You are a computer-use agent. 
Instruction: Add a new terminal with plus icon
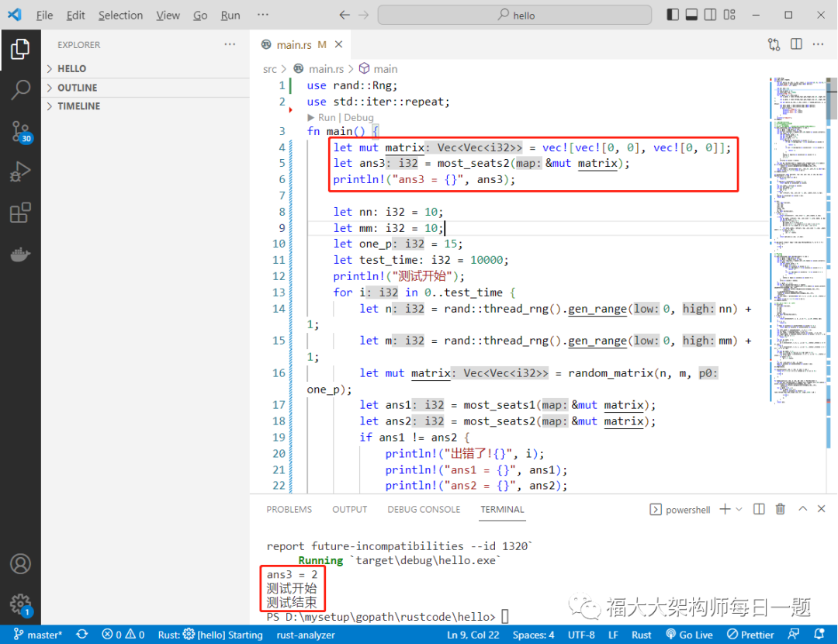[x=725, y=509]
